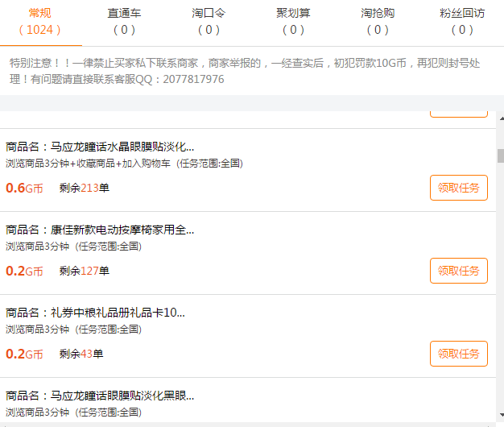Go to the 聚划算 tab
This screenshot has height=427, width=504.
292,22
